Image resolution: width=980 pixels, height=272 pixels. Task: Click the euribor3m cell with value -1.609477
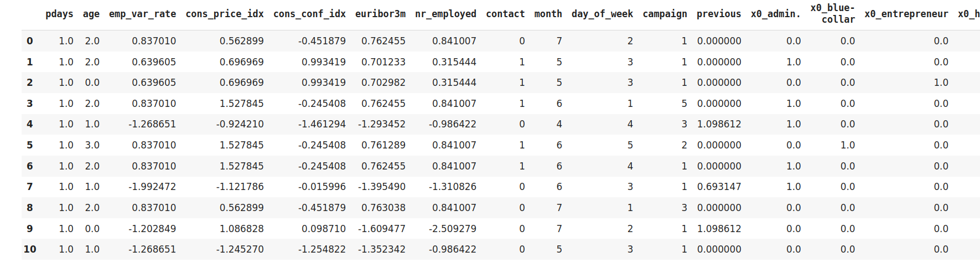(382, 228)
